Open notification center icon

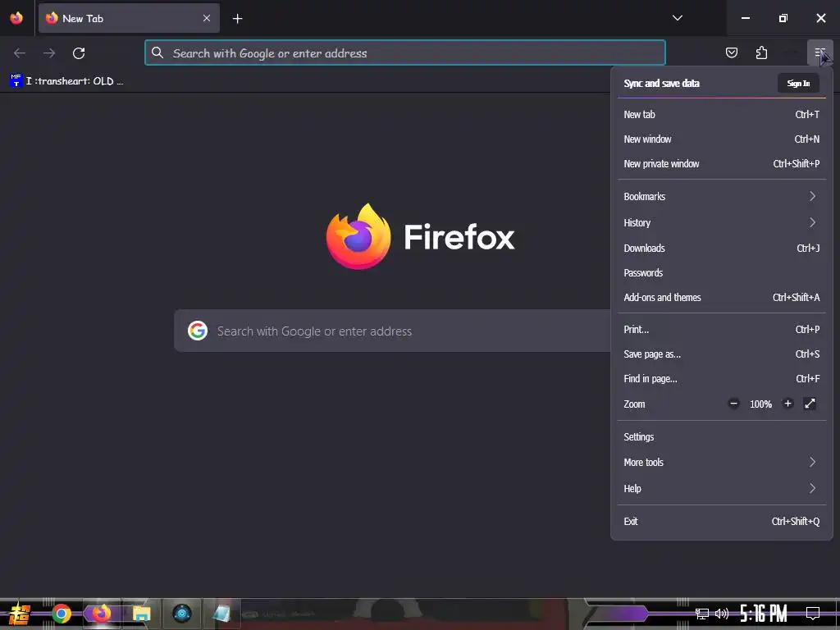click(813, 614)
